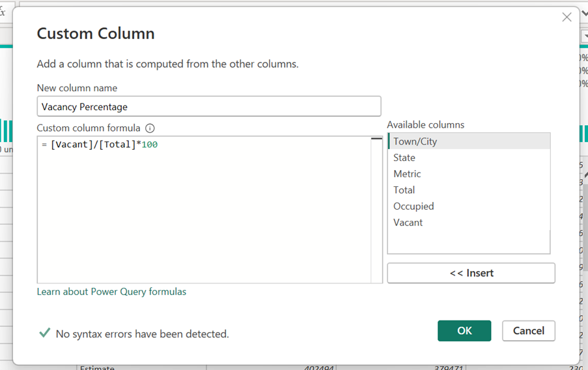The width and height of the screenshot is (588, 370).
Task: Click the formula editor's vertical scrollbar
Action: click(376, 208)
